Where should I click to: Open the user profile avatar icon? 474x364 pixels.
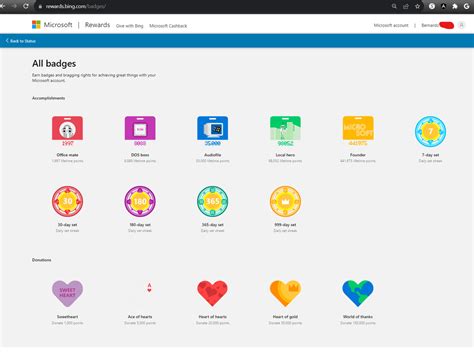coord(462,25)
